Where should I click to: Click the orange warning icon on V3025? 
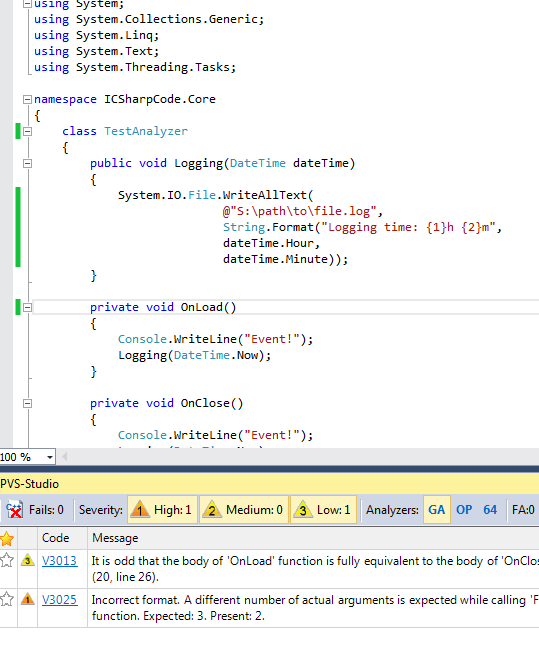point(28,599)
